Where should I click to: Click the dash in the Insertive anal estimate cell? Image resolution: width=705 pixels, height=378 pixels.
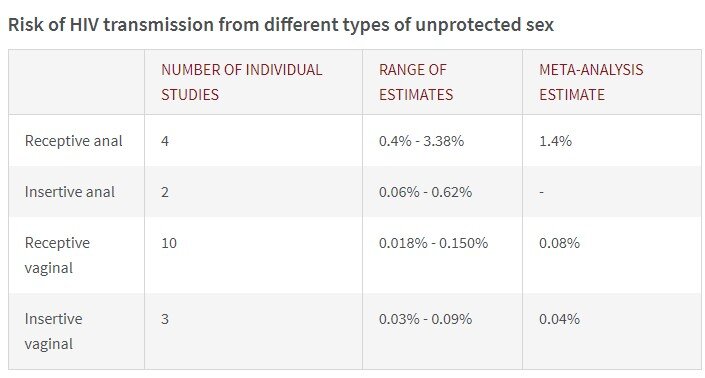(x=542, y=192)
